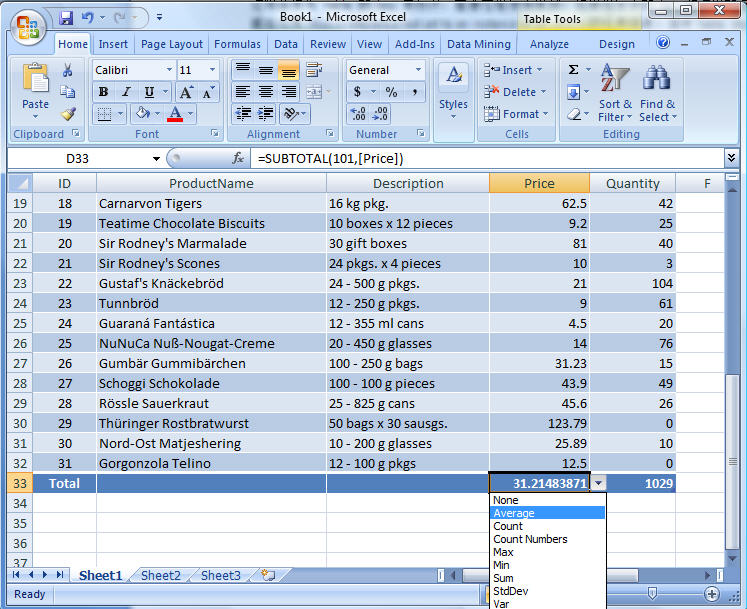Screen dimensions: 747x609
Task: Open the General number format dropdown
Action: pos(418,70)
